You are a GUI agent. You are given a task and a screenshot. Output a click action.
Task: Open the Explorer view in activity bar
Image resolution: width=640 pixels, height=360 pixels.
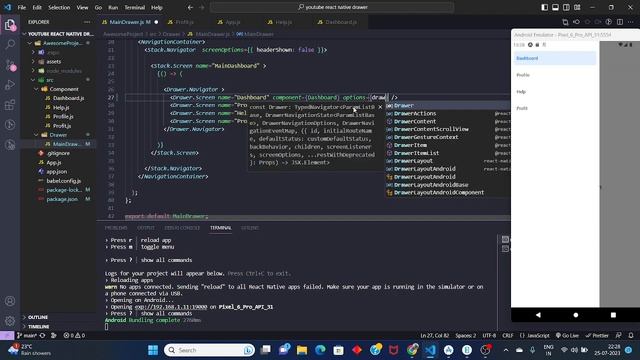[x=10, y=25]
